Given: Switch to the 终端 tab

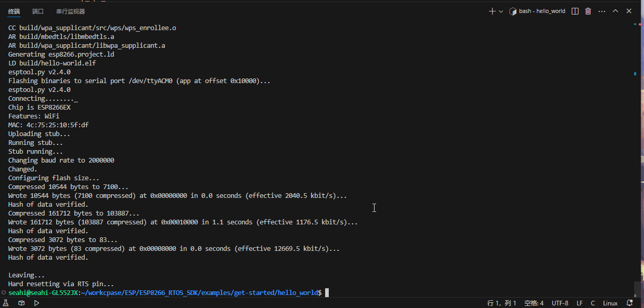Looking at the screenshot, I should 14,11.
